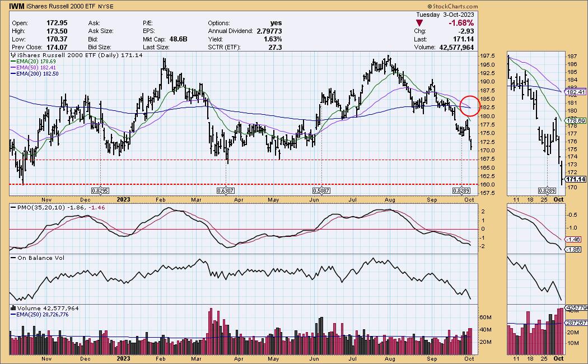588x364 pixels.
Task: Select the High value 173.50
Action: [x=57, y=31]
